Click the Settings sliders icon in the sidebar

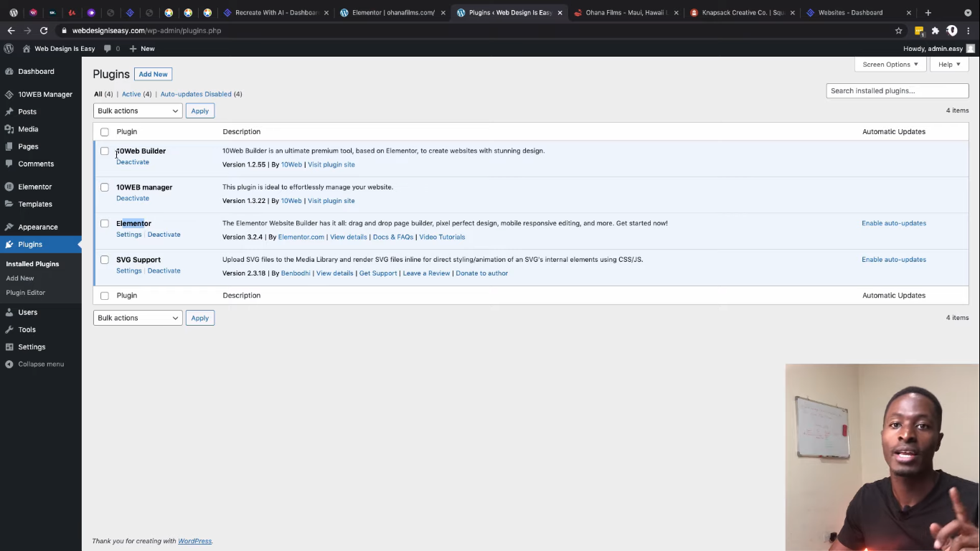[9, 347]
